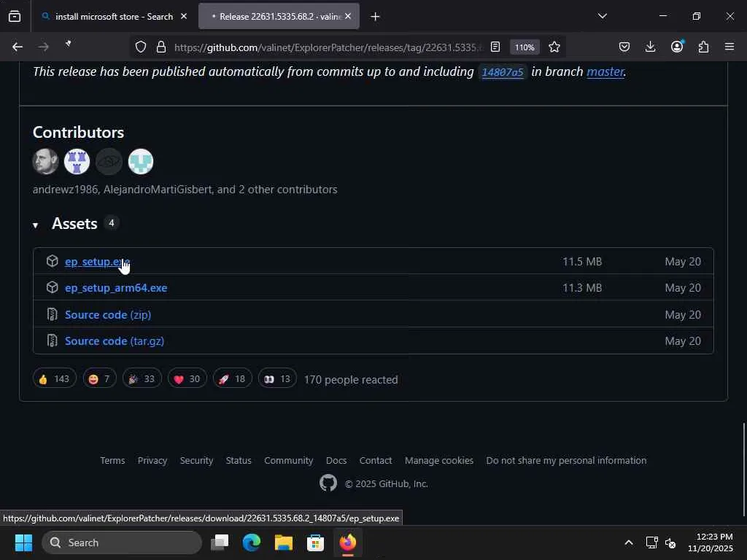The width and height of the screenshot is (747, 560).
Task: Open the Terms footer link
Action: (112, 461)
